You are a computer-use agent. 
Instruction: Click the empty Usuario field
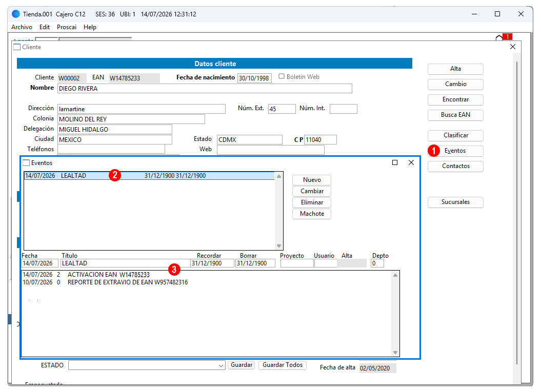click(x=325, y=263)
